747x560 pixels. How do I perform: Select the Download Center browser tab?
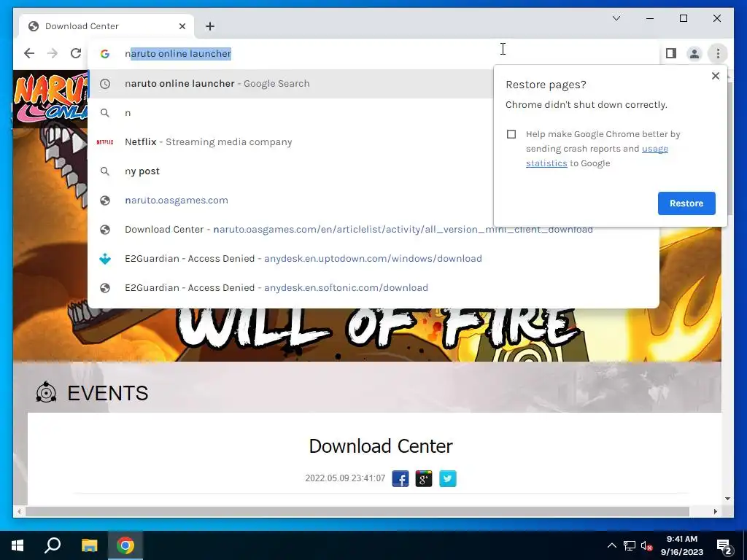(x=107, y=26)
